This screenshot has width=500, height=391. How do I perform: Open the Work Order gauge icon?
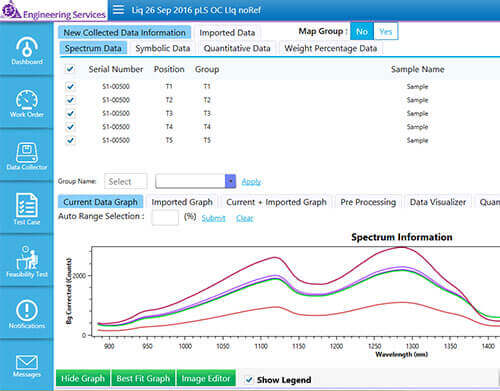27,99
